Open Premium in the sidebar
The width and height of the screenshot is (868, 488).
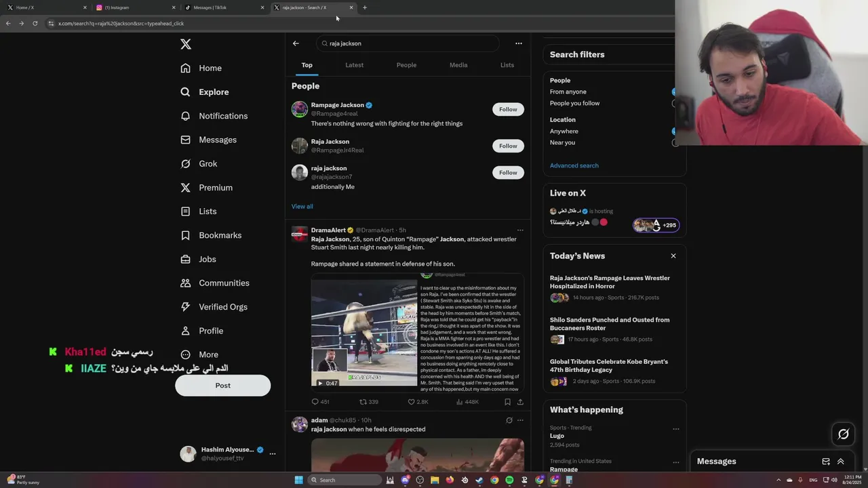pyautogui.click(x=207, y=188)
